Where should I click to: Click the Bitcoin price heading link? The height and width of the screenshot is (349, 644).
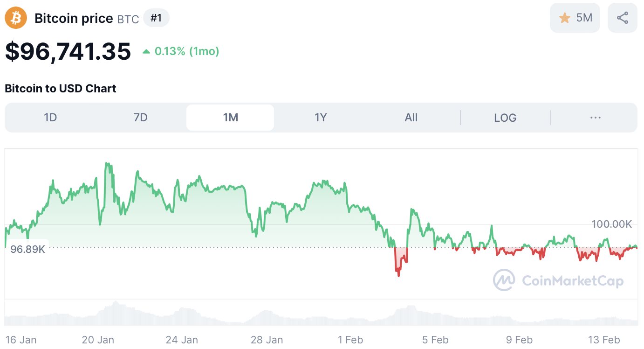click(73, 18)
